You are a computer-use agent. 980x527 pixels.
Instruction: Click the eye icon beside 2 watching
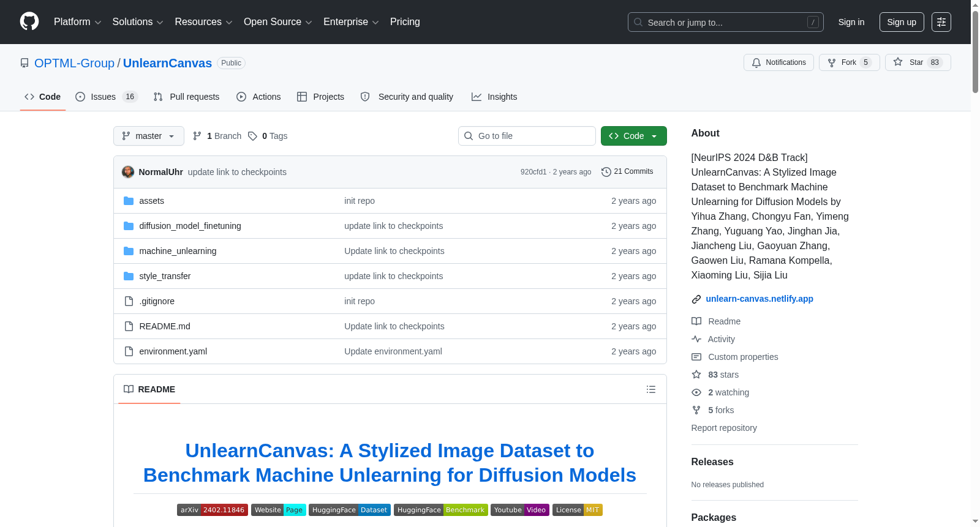[x=696, y=392]
